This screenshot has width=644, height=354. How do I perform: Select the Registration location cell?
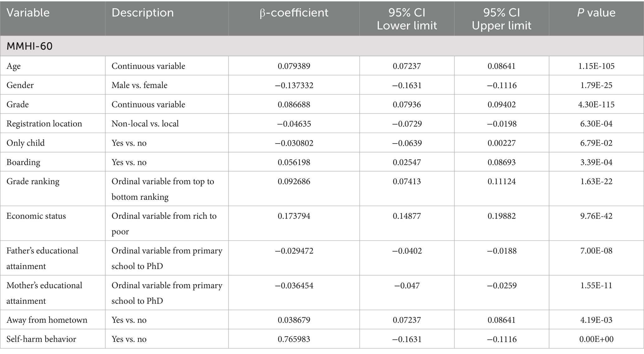click(x=44, y=124)
